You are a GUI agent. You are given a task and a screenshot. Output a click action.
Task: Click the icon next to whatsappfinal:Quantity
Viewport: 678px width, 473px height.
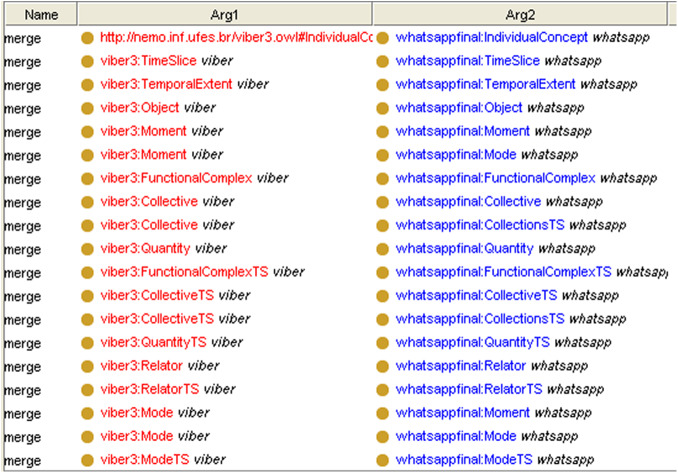383,248
